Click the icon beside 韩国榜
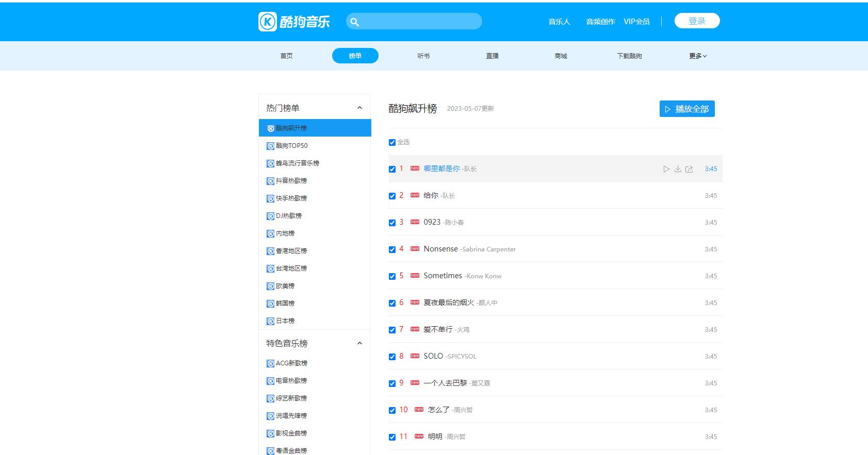The height and width of the screenshot is (455, 868). (270, 304)
